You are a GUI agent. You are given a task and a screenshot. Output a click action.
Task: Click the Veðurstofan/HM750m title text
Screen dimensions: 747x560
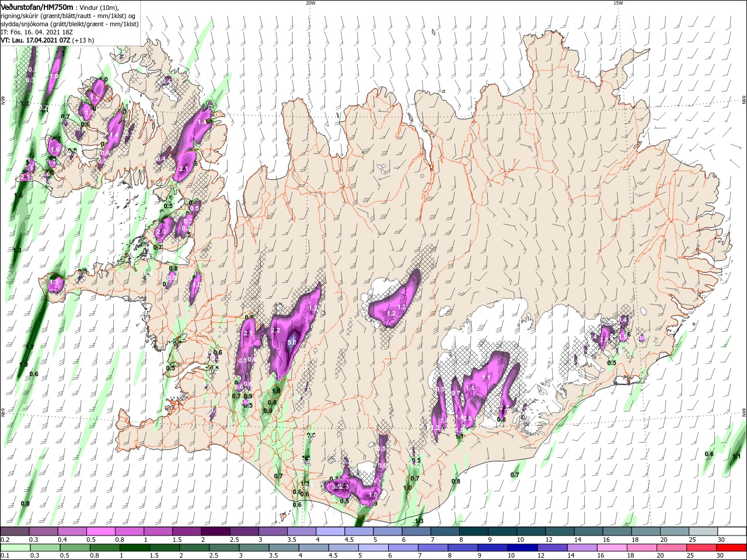click(37, 6)
